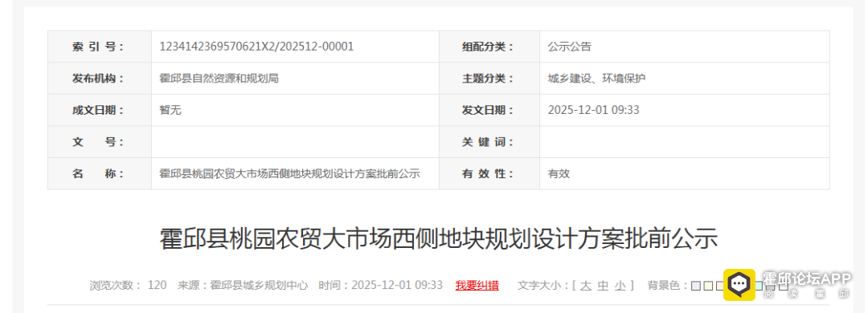
Task: Choose the last white background swatch
Action: coord(784,286)
